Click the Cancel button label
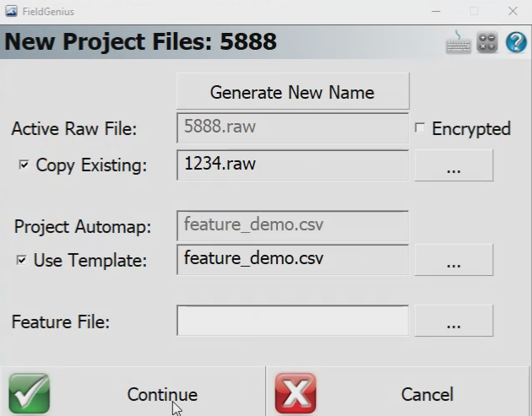 [x=426, y=394]
